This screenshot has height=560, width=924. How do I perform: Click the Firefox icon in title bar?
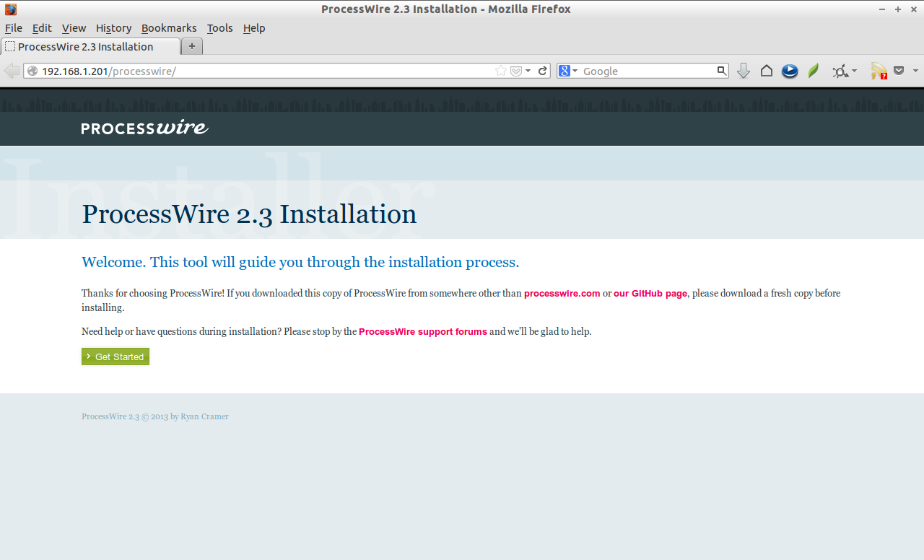pyautogui.click(x=11, y=9)
